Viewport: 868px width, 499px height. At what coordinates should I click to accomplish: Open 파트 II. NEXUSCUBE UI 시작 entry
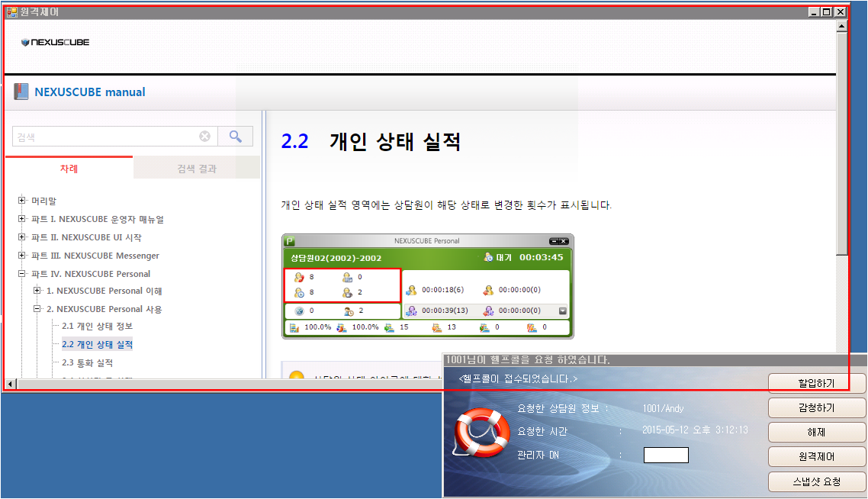(x=86, y=237)
